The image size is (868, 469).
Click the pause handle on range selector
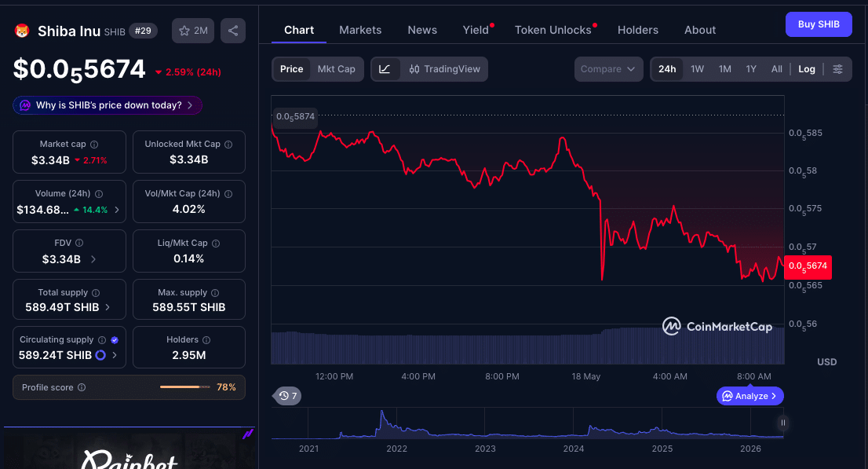pos(782,423)
